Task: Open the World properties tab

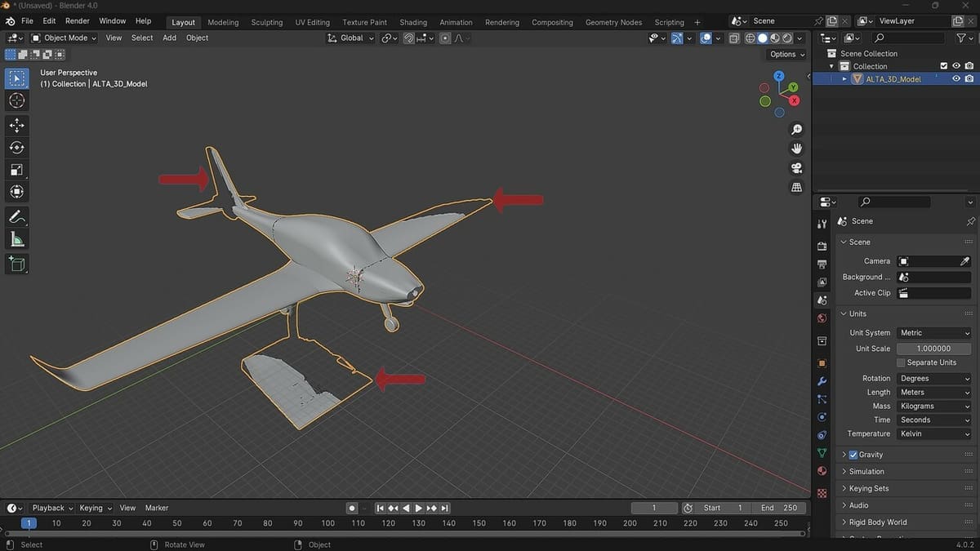Action: [822, 318]
